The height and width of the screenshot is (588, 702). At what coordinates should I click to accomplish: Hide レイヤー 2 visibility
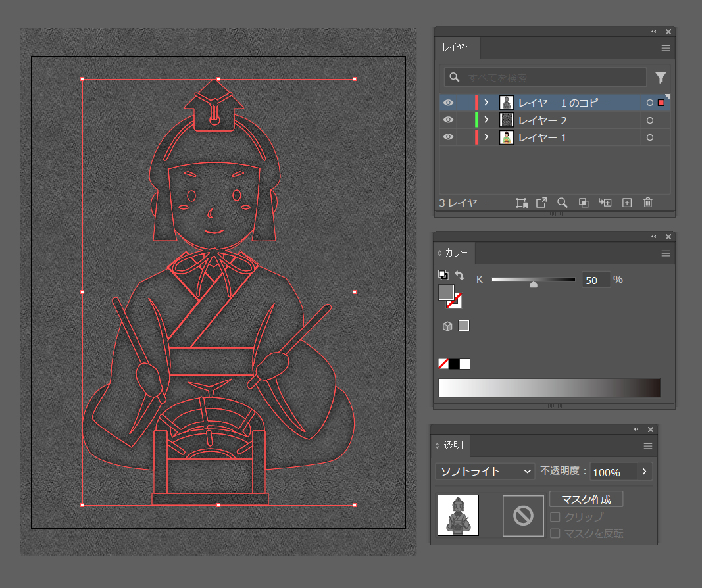448,120
